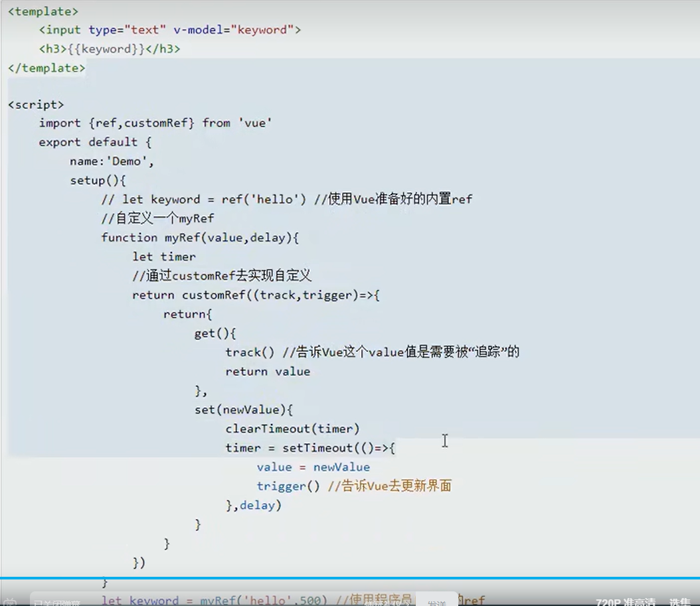Click the get(){ line
The width and height of the screenshot is (700, 606).
tap(215, 333)
